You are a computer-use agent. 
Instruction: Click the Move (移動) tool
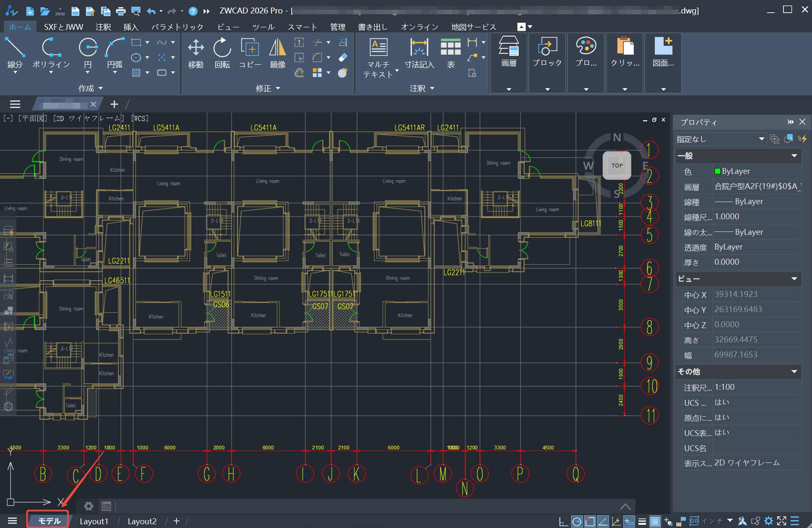pos(196,52)
